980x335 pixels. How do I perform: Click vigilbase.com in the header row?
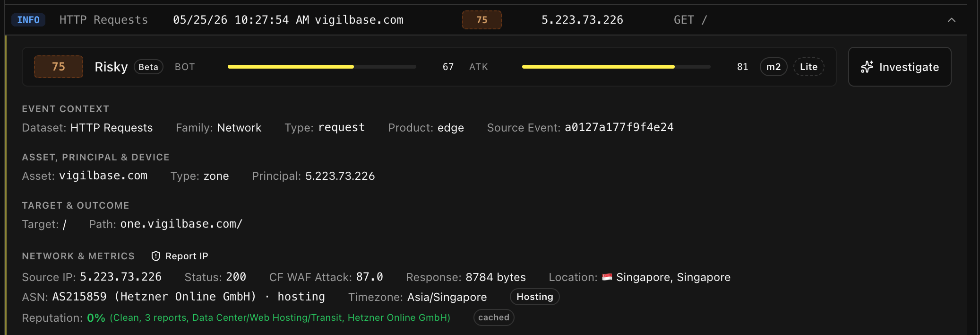(359, 20)
